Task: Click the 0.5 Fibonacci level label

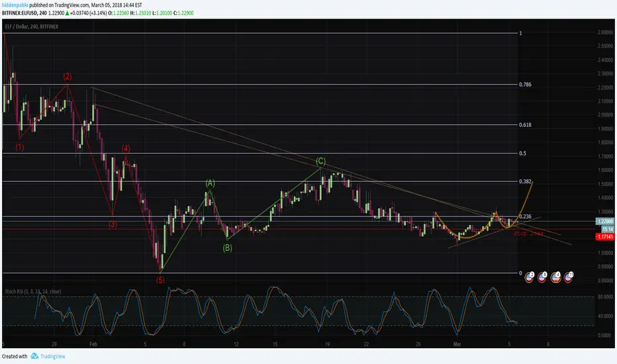Action: pyautogui.click(x=522, y=154)
